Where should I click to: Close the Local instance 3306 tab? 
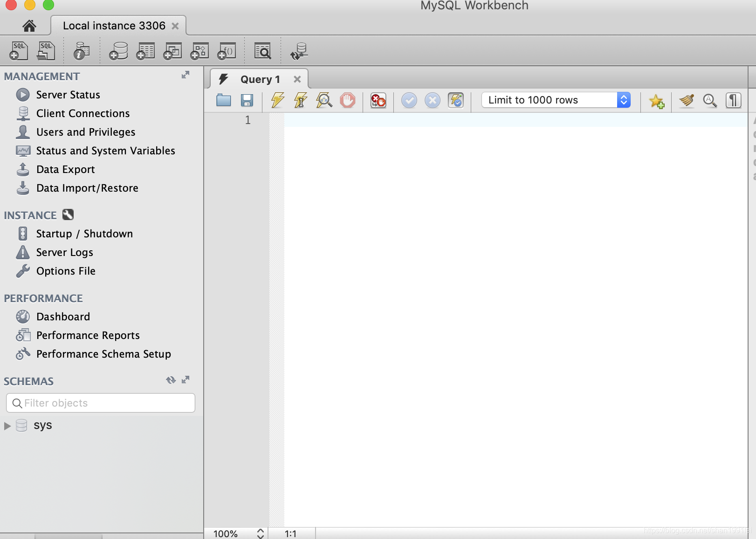pyautogui.click(x=175, y=26)
